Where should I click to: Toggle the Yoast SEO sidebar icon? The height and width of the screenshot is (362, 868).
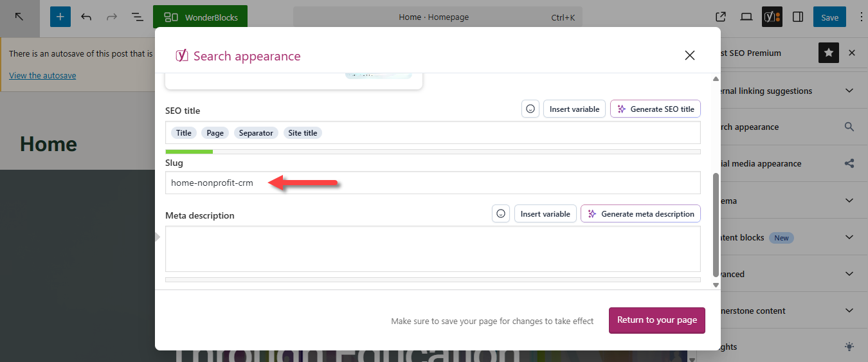pos(772,17)
